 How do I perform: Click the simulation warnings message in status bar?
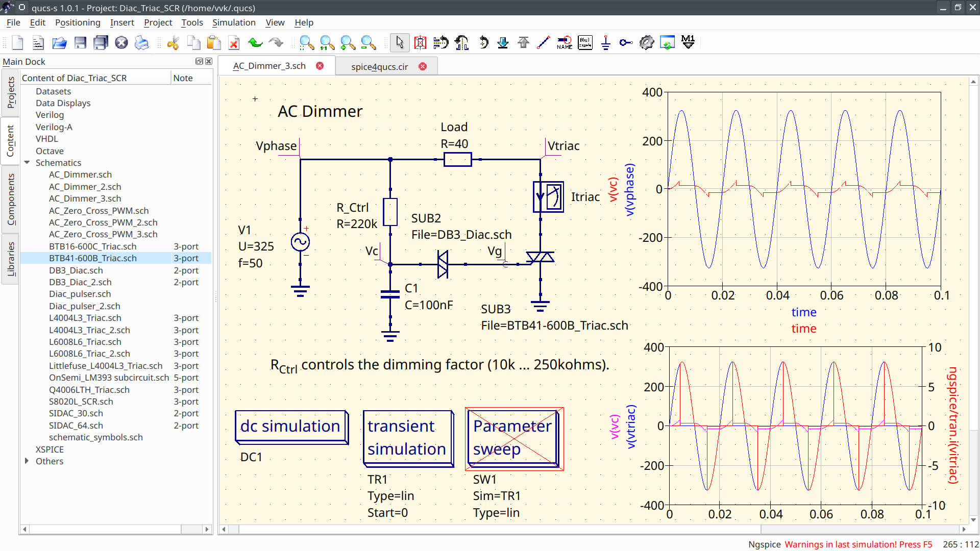(x=857, y=544)
